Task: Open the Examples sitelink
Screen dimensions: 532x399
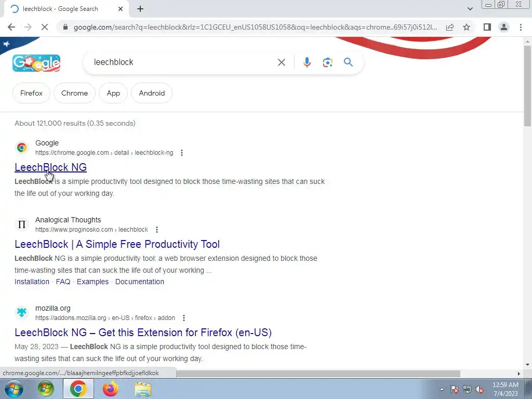Action: 92,282
